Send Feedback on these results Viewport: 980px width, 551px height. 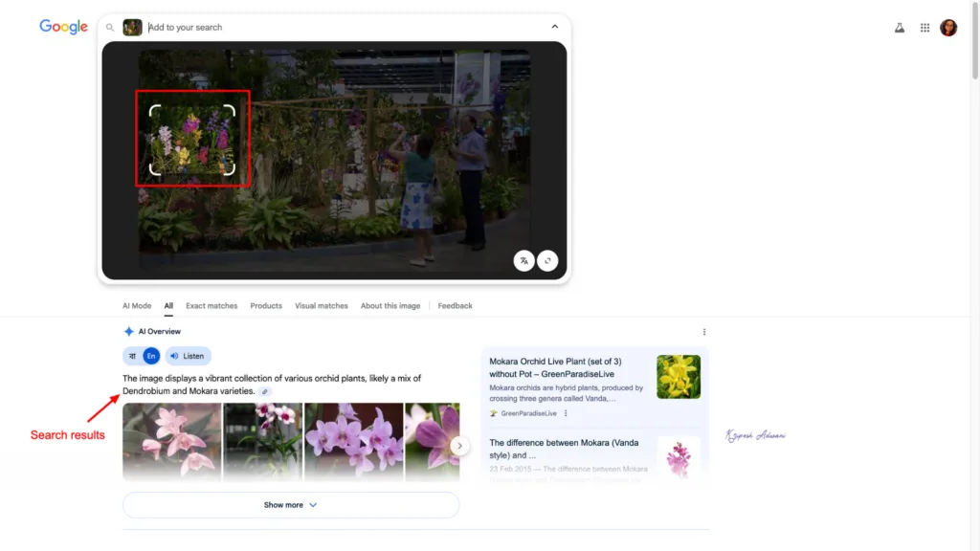(x=455, y=305)
